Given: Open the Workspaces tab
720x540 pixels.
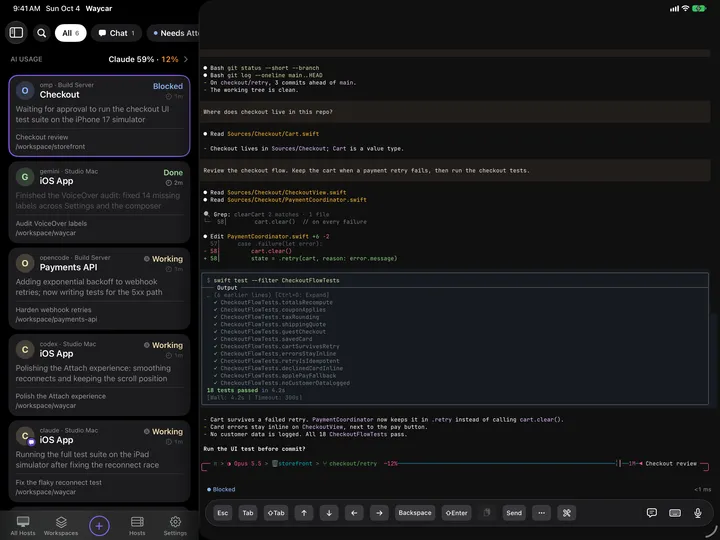Looking at the screenshot, I should click(x=61, y=526).
